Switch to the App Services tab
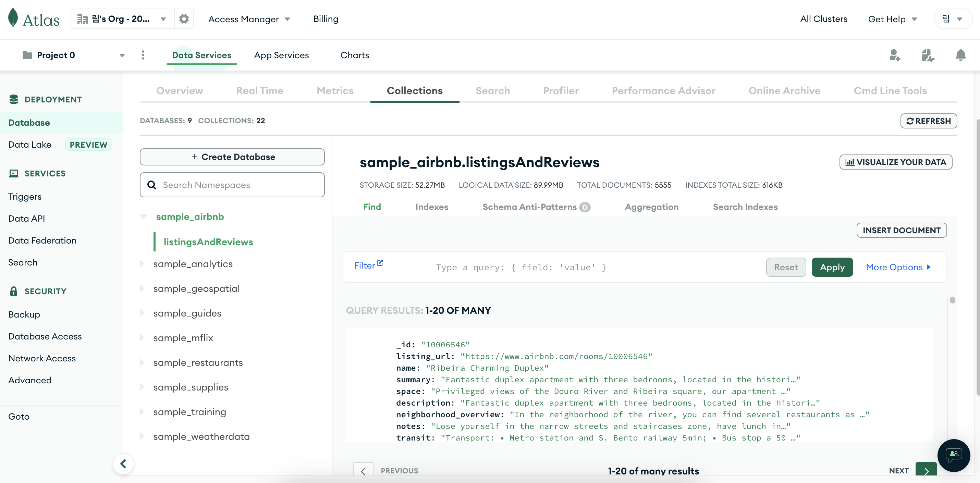Screen dimensions: 980x483 281,55
